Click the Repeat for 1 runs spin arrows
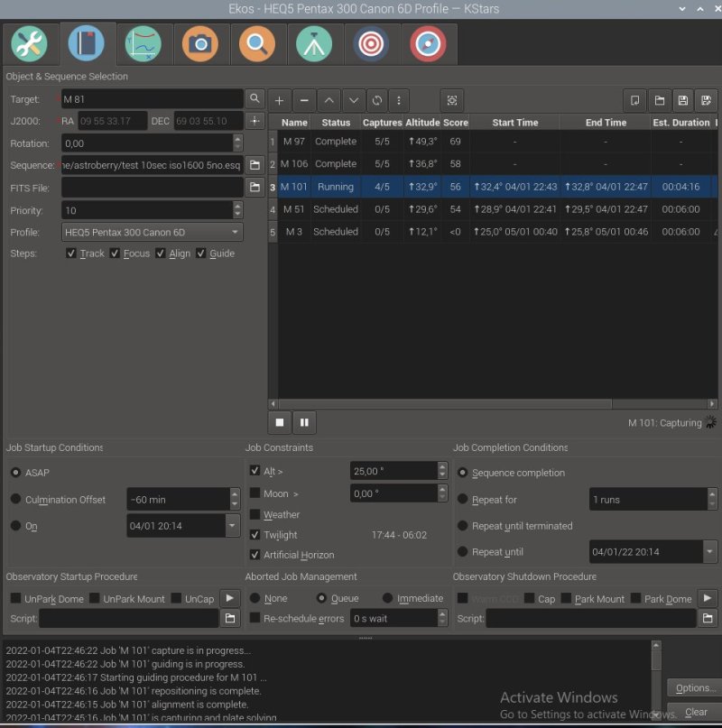The width and height of the screenshot is (722, 728). click(712, 499)
